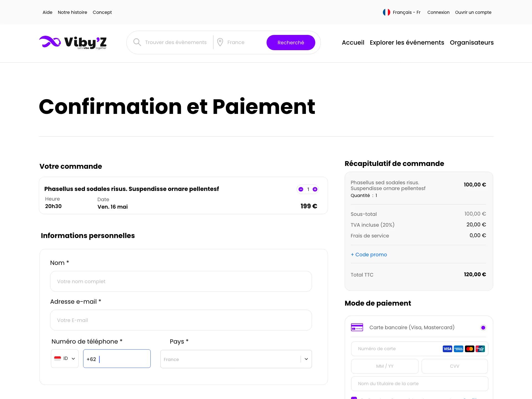Click the 199 € order price
532x399 pixels.
pyautogui.click(x=309, y=206)
